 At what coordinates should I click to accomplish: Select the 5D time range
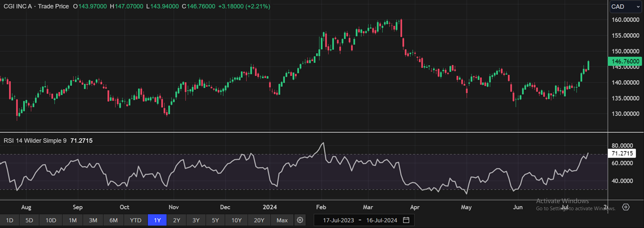29,220
